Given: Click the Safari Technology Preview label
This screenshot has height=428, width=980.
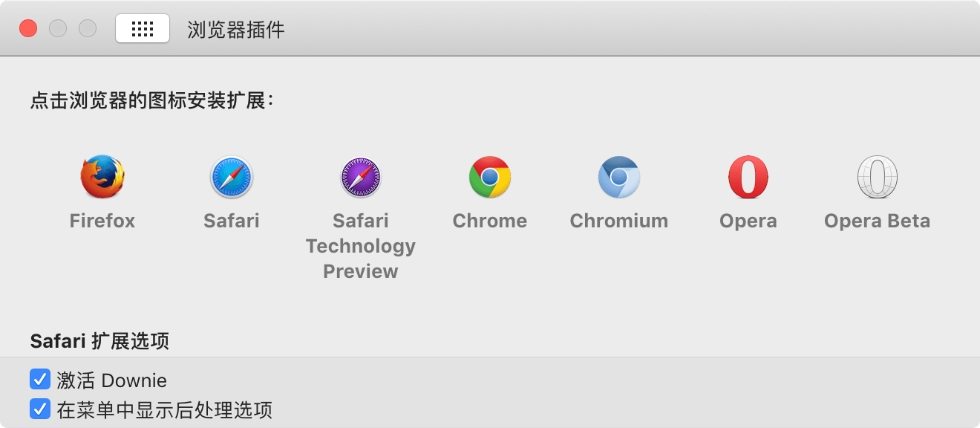Looking at the screenshot, I should pos(361,246).
